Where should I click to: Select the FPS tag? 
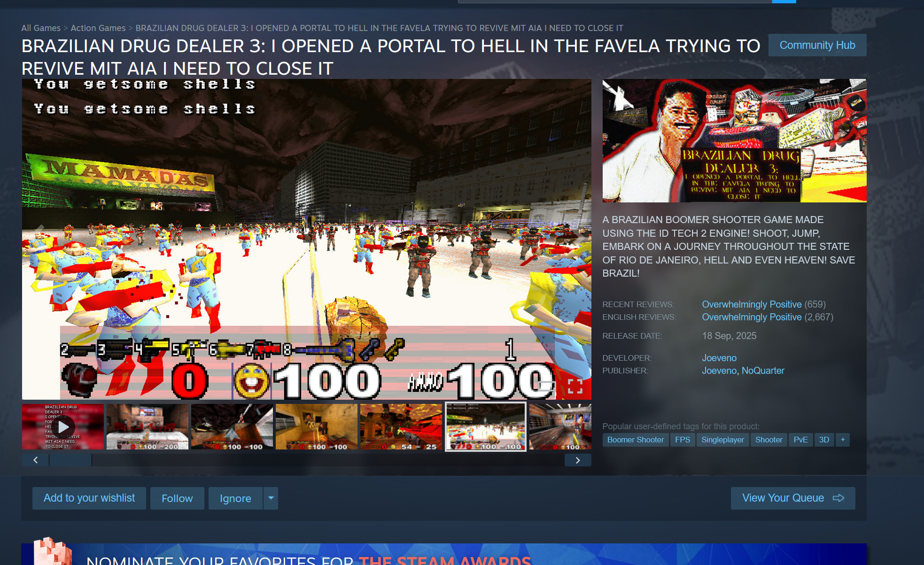click(x=682, y=440)
